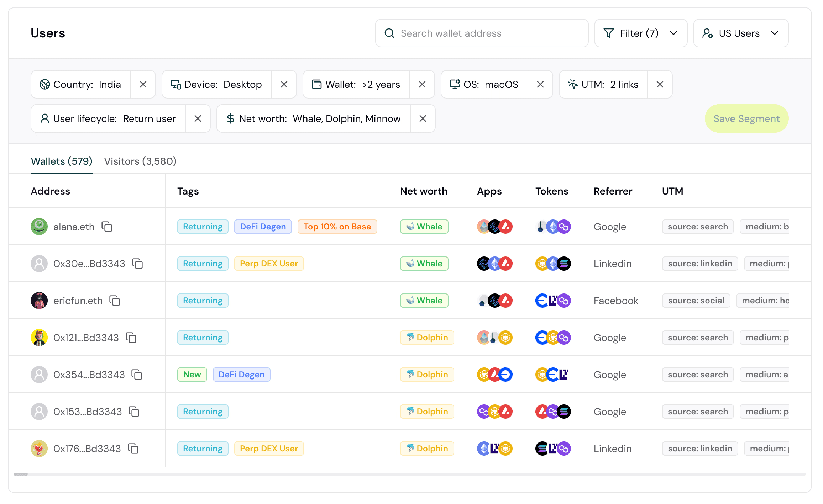Click the alana.eth avatar
Screen dimensions: 823x504
pos(39,227)
